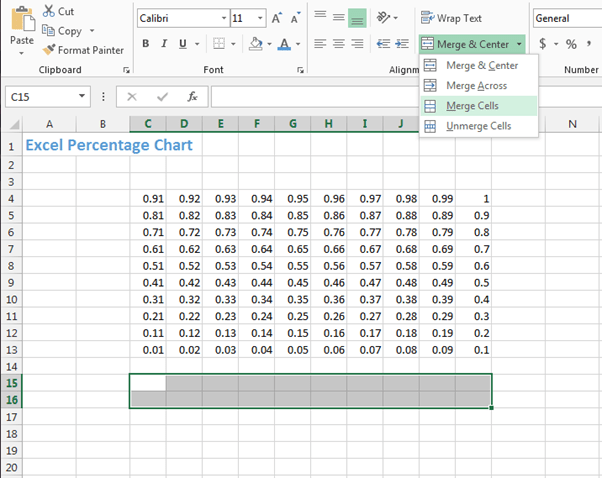Toggle Bold formatting
The width and height of the screenshot is (602, 478).
[x=146, y=44]
